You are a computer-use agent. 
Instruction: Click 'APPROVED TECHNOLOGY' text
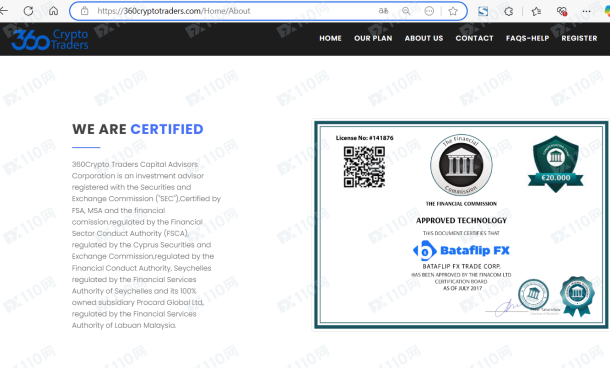coord(461,221)
